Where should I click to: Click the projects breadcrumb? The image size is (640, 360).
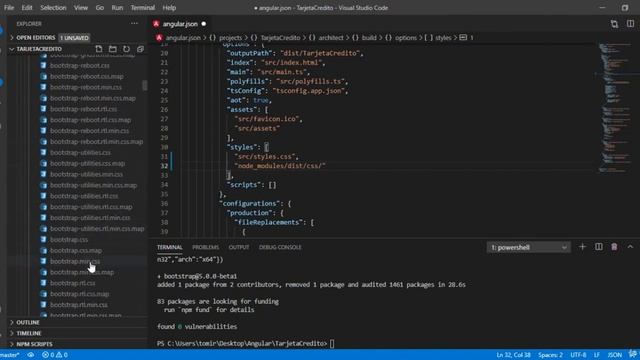(230, 38)
